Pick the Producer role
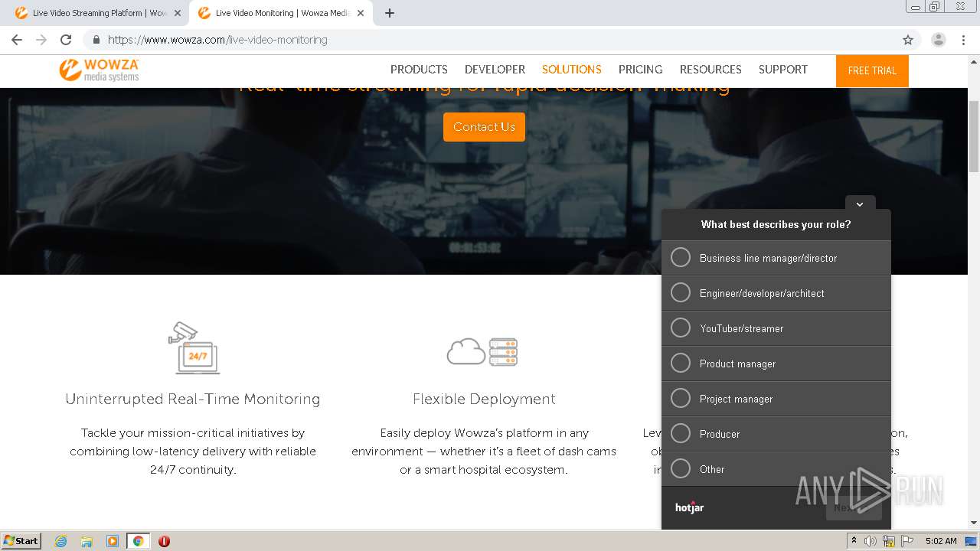 coord(776,434)
